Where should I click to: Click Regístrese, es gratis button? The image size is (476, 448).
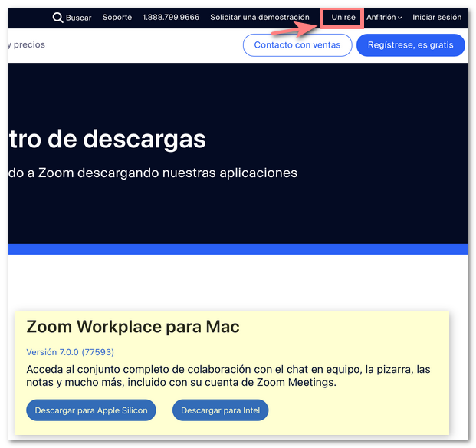tap(410, 45)
